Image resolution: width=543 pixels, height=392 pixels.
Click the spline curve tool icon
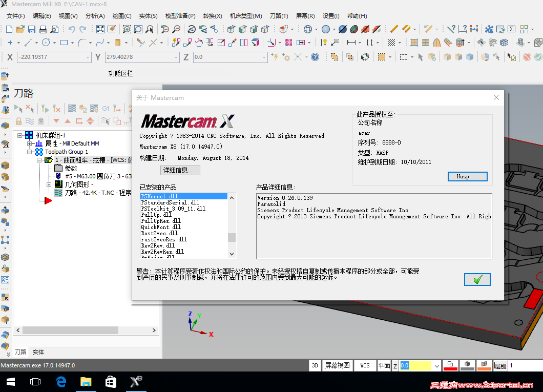tap(100, 43)
